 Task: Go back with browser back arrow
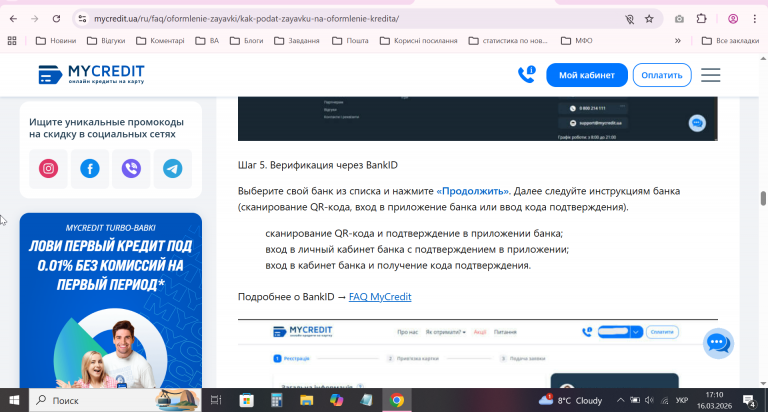[13, 19]
